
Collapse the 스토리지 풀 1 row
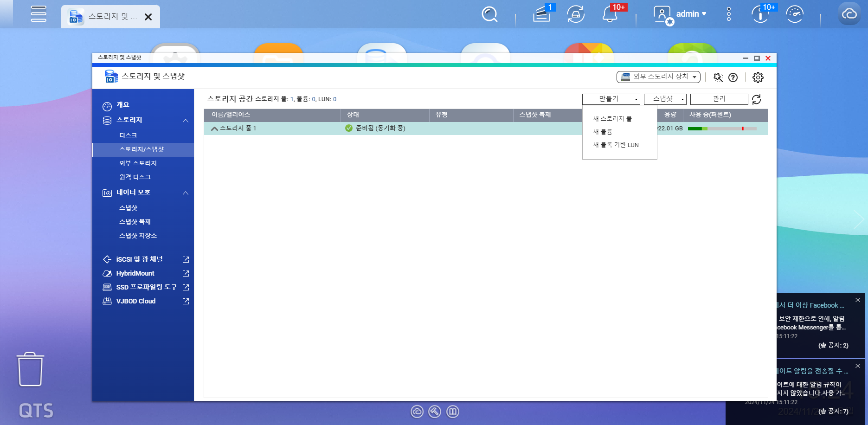pos(214,129)
